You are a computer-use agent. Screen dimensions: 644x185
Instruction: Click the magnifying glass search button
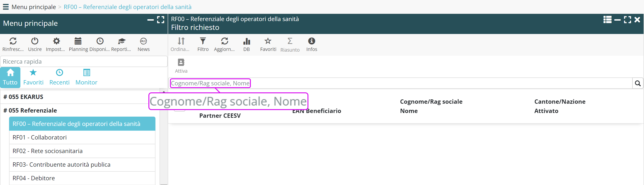coord(637,83)
